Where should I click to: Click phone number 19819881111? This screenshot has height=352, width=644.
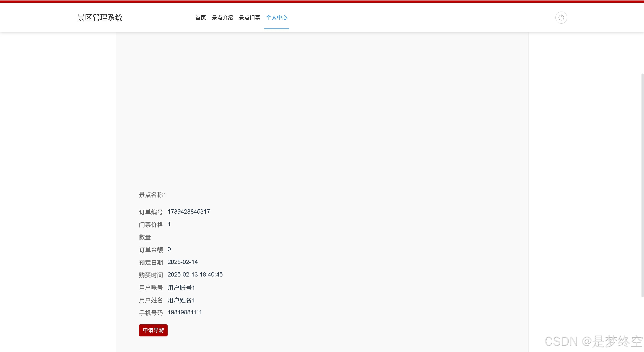pyautogui.click(x=184, y=312)
